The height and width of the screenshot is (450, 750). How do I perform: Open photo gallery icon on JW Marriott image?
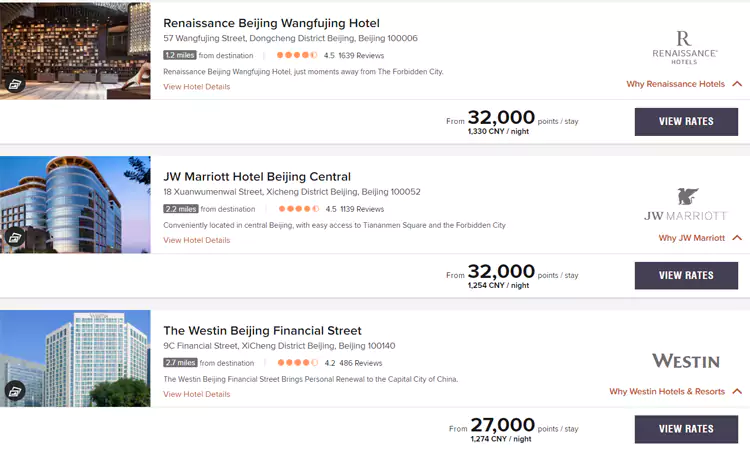[15, 238]
